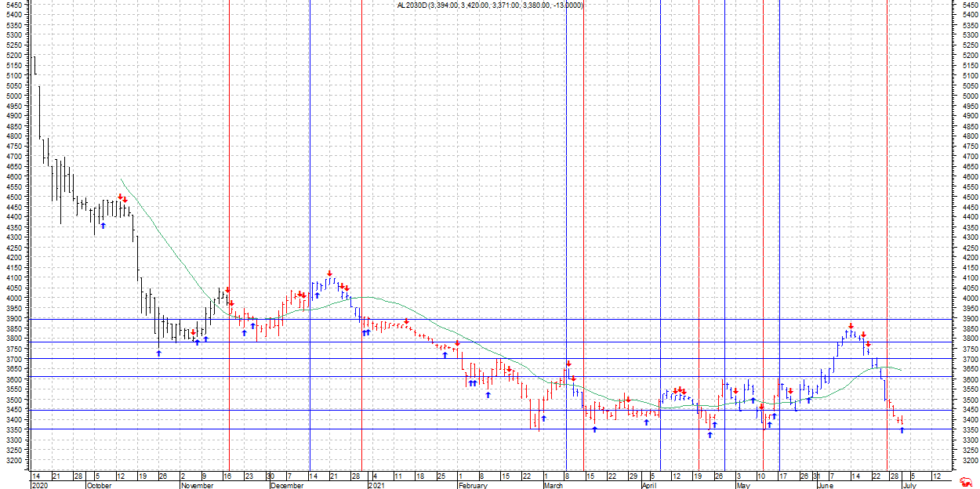Viewport: 980px width, 489px height.
Task: Click the 3200 label on left price axis
Action: (14, 461)
